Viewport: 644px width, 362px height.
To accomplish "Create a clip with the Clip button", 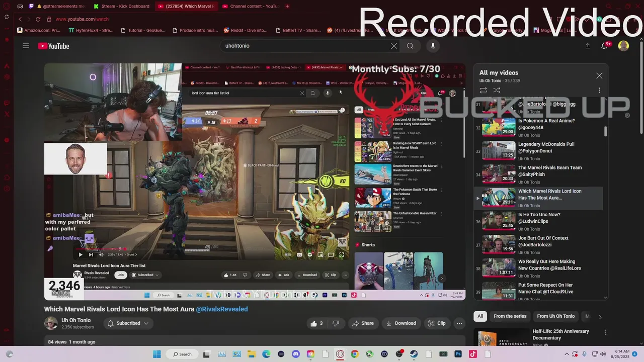I will pos(437,323).
